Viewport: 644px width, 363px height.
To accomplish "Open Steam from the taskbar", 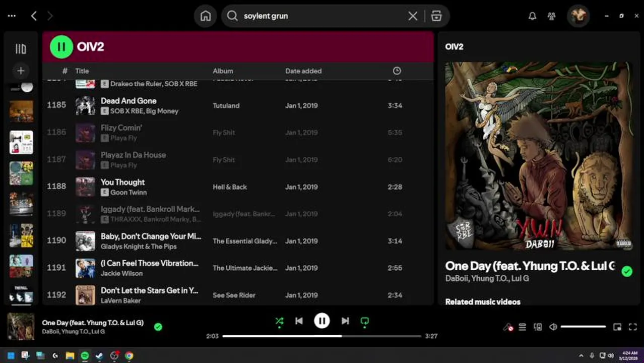I will pos(99,355).
